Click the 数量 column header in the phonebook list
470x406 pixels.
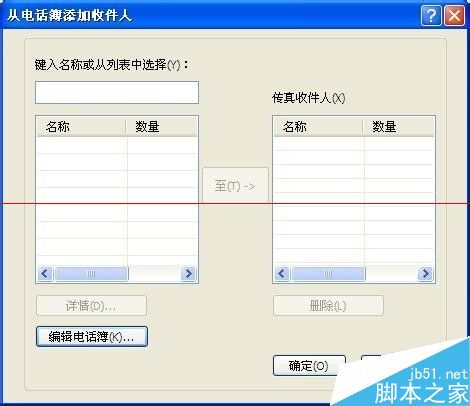[162, 127]
